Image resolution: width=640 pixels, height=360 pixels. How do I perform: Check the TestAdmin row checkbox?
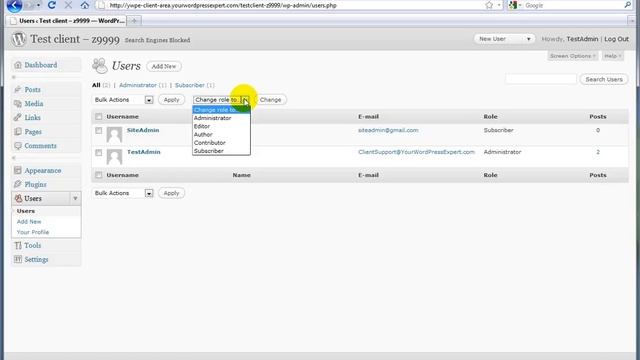pyautogui.click(x=98, y=153)
